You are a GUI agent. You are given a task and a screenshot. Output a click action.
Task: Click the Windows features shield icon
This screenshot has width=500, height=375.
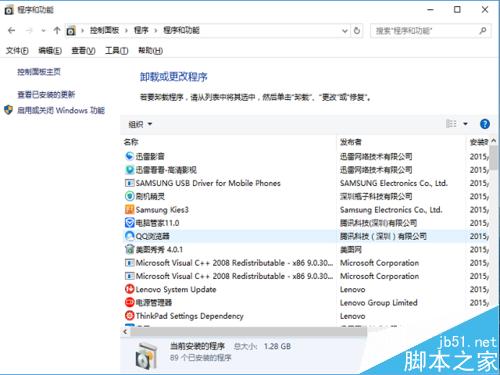(x=9, y=110)
